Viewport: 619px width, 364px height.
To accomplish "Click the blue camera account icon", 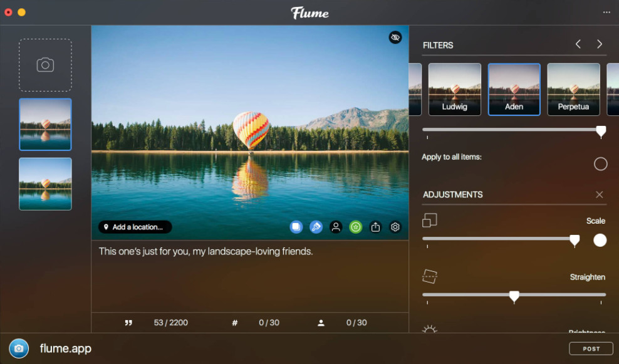I will (19, 348).
